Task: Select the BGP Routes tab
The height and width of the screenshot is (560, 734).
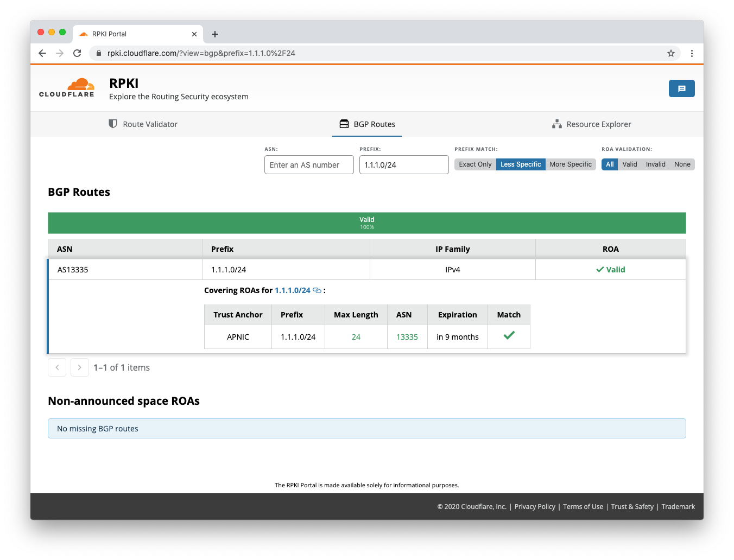Action: [x=367, y=124]
